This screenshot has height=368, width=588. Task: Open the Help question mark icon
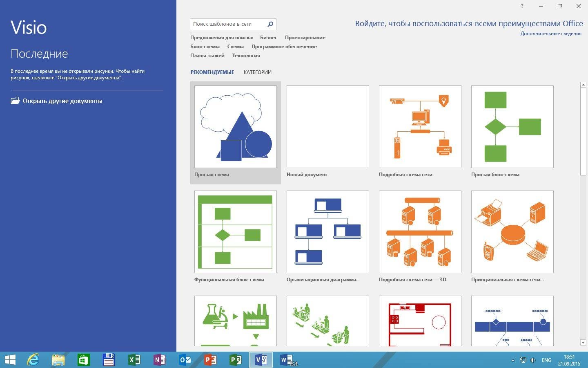tap(522, 6)
